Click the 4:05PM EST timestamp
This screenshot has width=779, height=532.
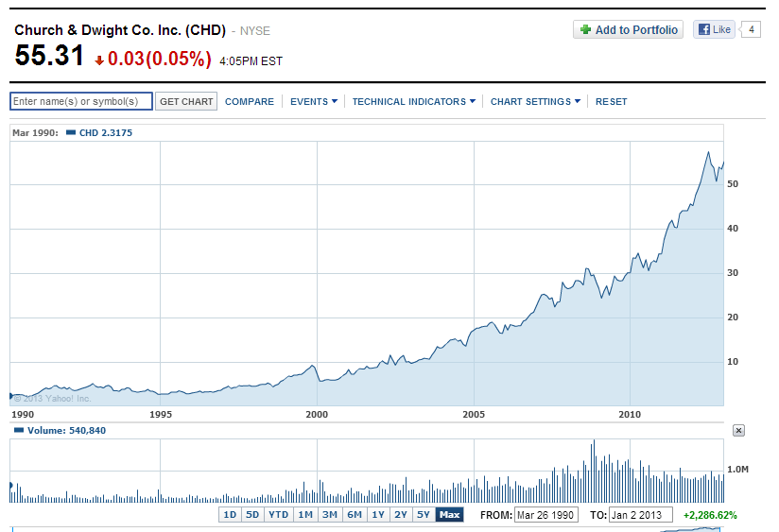pyautogui.click(x=251, y=61)
